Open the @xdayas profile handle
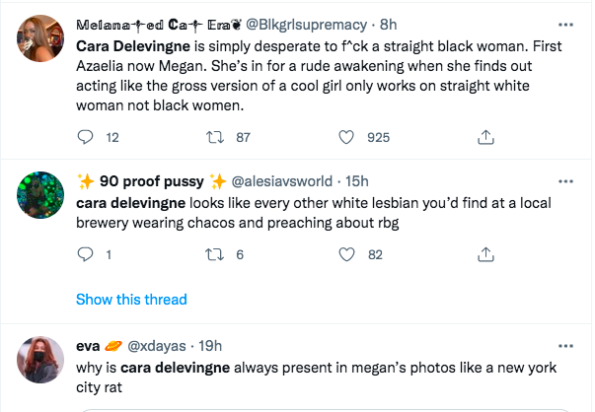This screenshot has height=412, width=595. click(x=157, y=346)
